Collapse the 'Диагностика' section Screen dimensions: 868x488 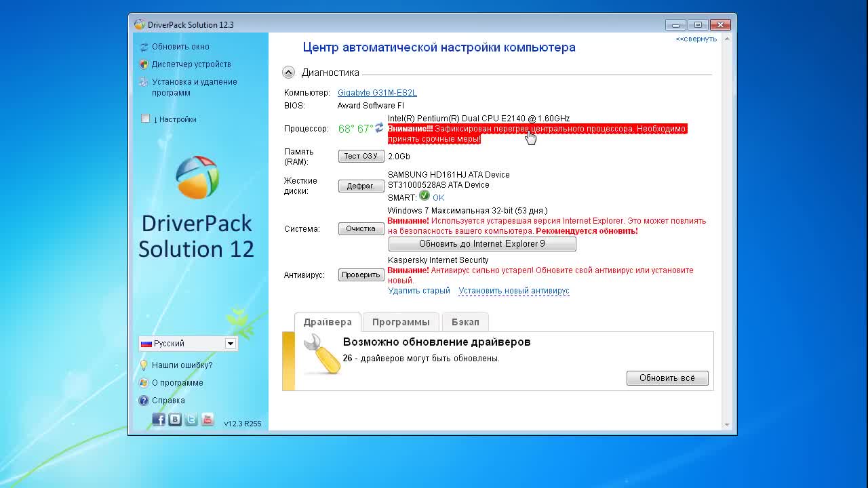pos(289,73)
